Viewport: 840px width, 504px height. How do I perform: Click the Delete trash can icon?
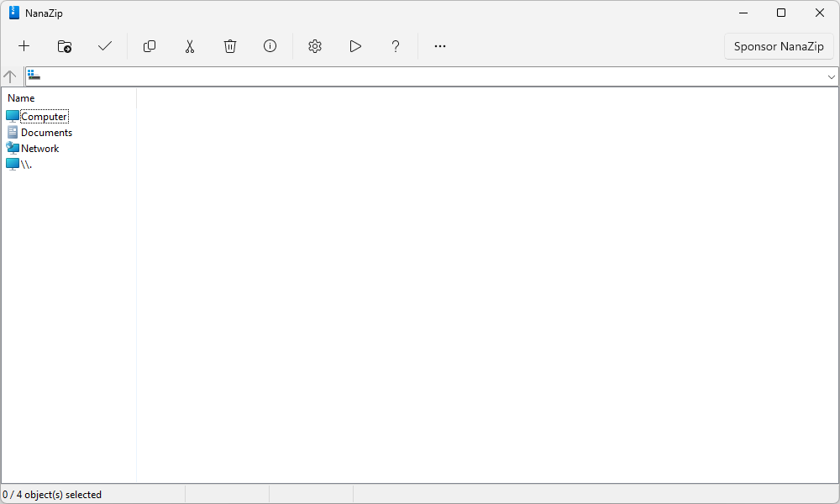point(230,46)
